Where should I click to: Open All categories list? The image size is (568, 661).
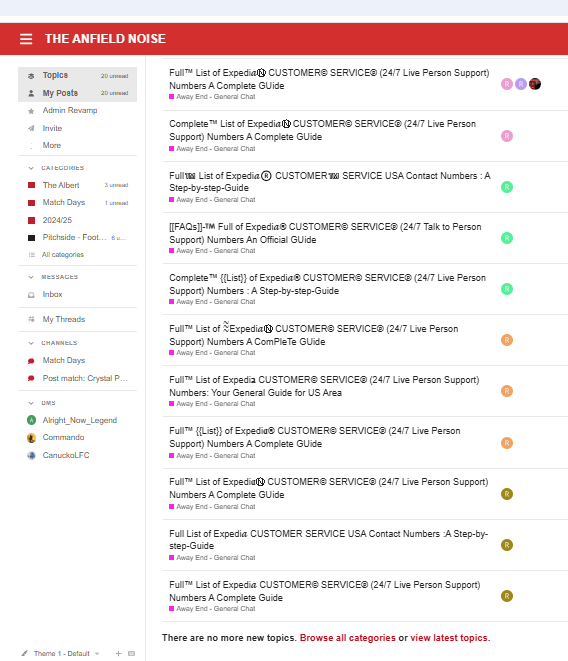tap(63, 255)
